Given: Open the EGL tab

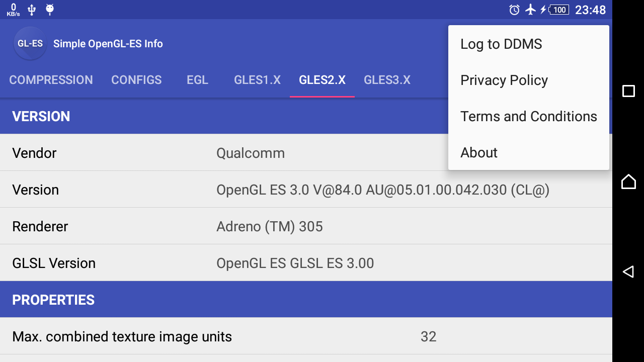Looking at the screenshot, I should 197,80.
